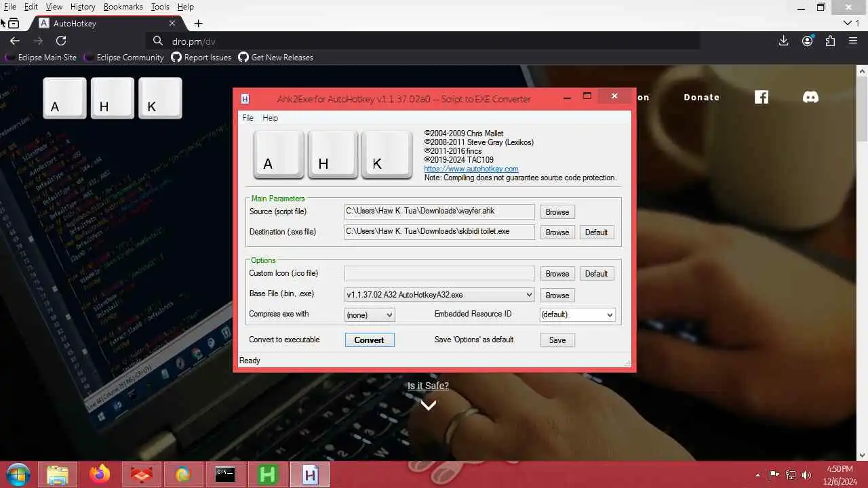868x488 pixels.
Task: Open the browser account icon
Action: (807, 41)
